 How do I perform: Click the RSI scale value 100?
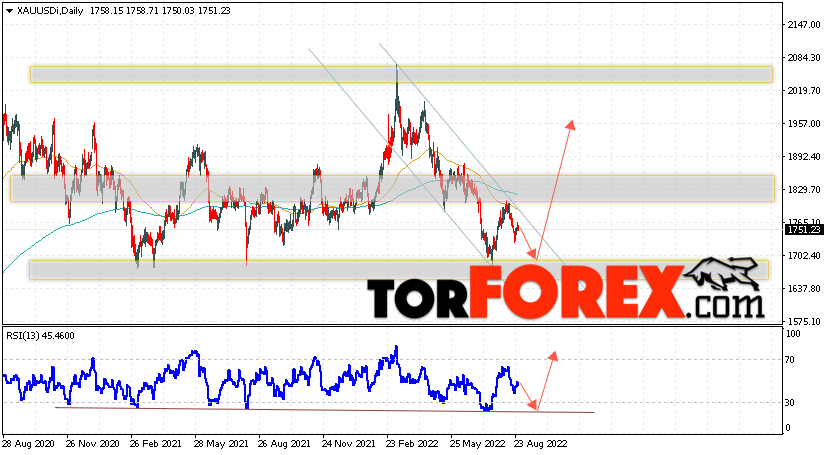click(x=793, y=334)
